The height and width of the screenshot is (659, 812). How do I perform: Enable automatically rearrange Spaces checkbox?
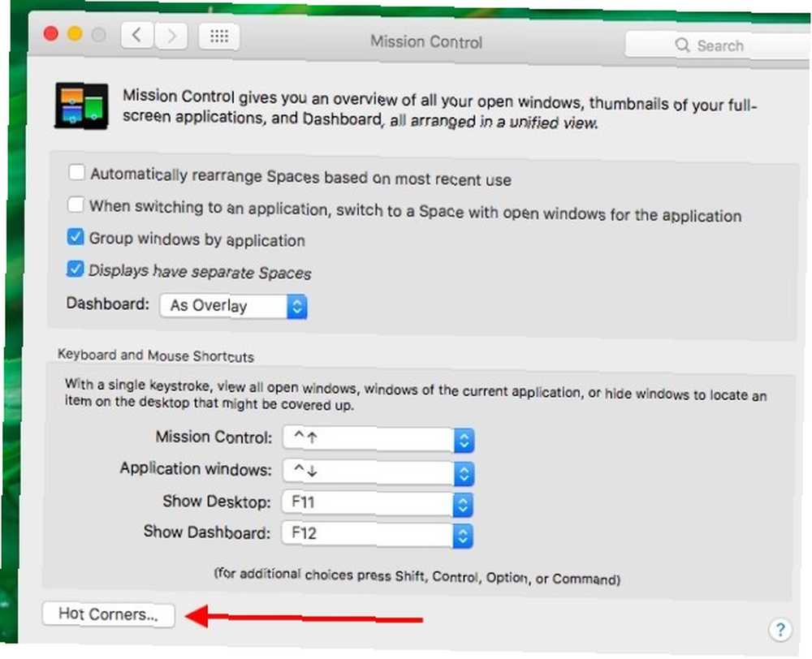point(76,172)
